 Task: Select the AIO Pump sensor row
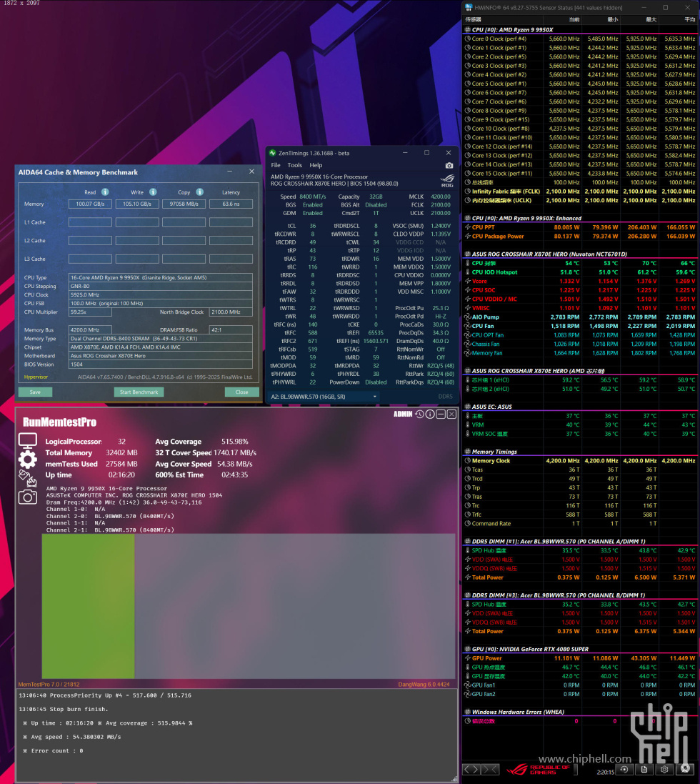tap(581, 317)
